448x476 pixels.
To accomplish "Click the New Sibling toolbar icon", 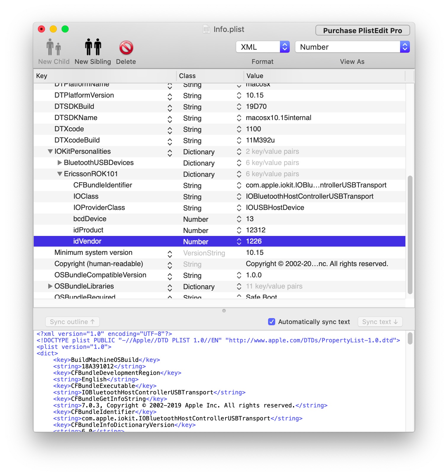I will pyautogui.click(x=93, y=47).
